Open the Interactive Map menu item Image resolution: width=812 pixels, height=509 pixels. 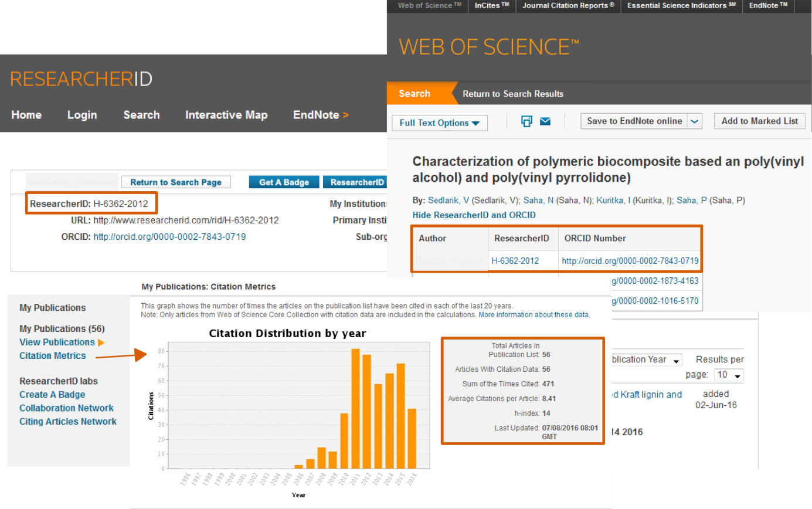(226, 115)
